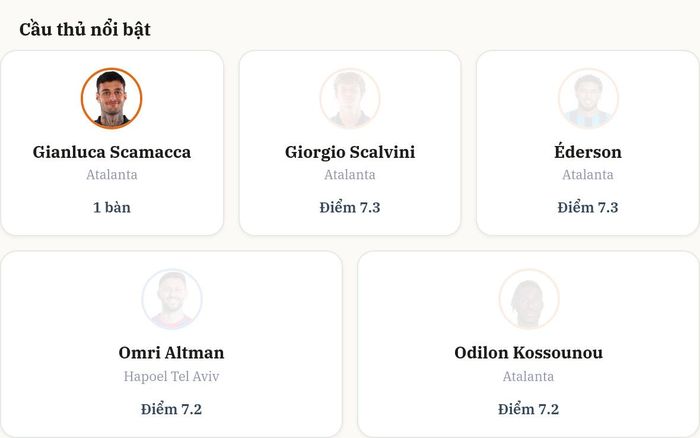
Task: Click Omri Altman's Điểm 7.2 rating
Action: coord(171,409)
